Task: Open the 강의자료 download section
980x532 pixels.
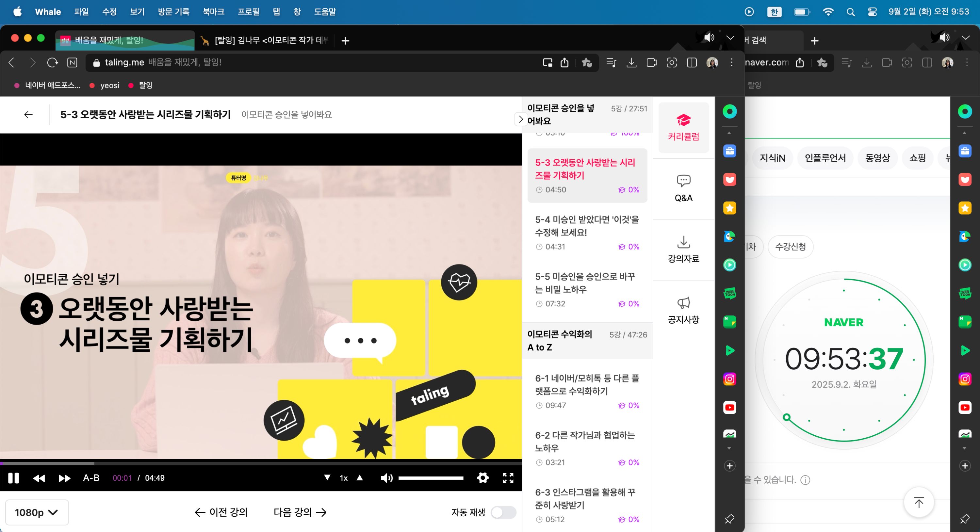Action: [x=683, y=250]
